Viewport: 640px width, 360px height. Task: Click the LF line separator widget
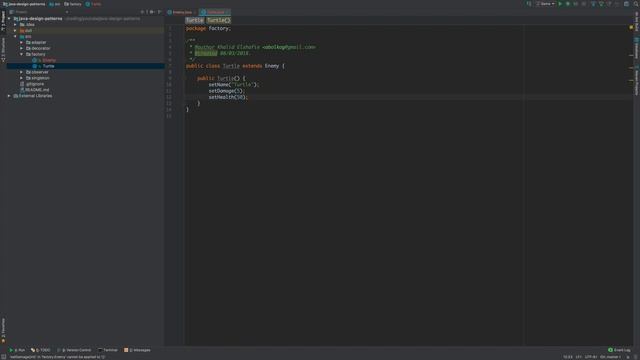(x=578, y=357)
